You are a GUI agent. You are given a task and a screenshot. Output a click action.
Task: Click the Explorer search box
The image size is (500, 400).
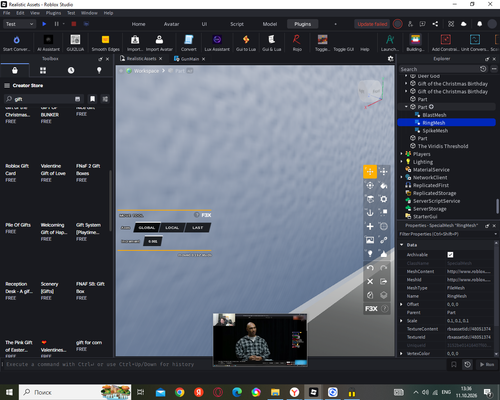click(x=440, y=69)
